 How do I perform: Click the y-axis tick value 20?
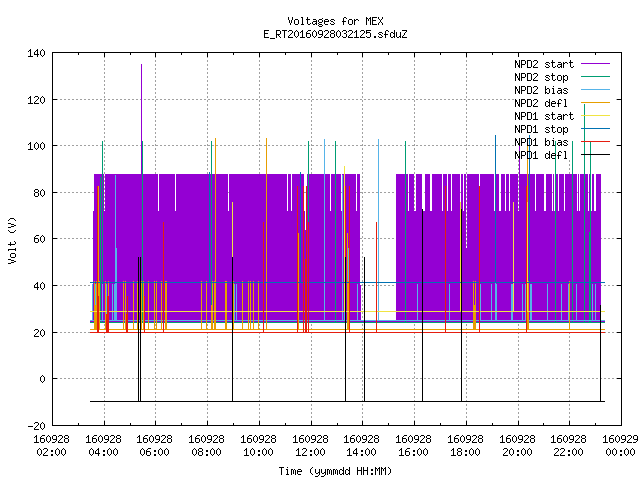39,333
